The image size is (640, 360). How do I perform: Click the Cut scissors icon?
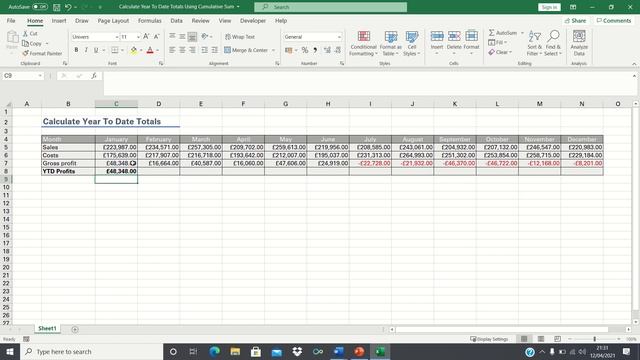coord(25,33)
